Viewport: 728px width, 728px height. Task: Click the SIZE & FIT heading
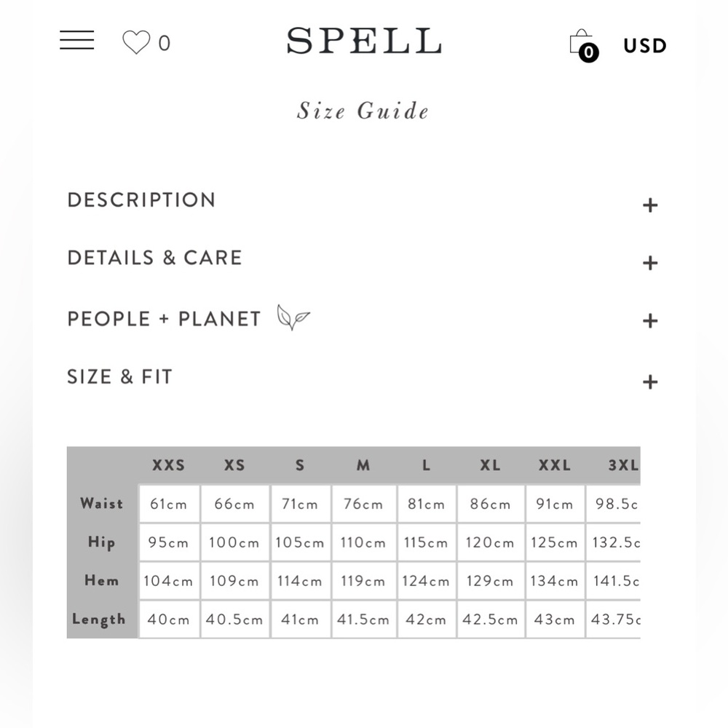click(120, 376)
